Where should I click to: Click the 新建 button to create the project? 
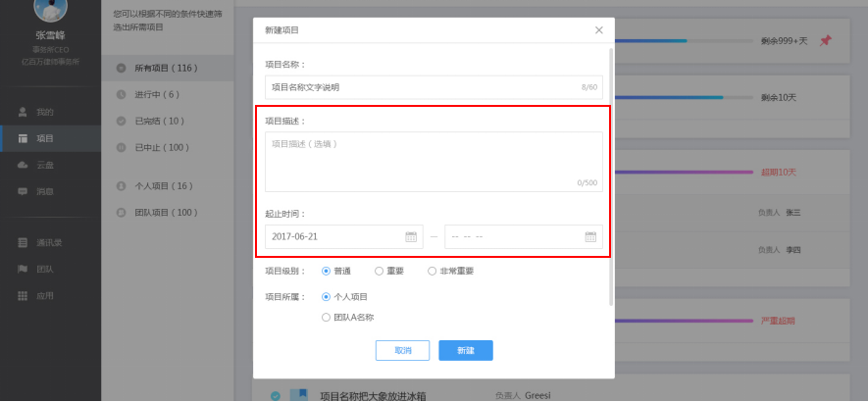(x=466, y=350)
